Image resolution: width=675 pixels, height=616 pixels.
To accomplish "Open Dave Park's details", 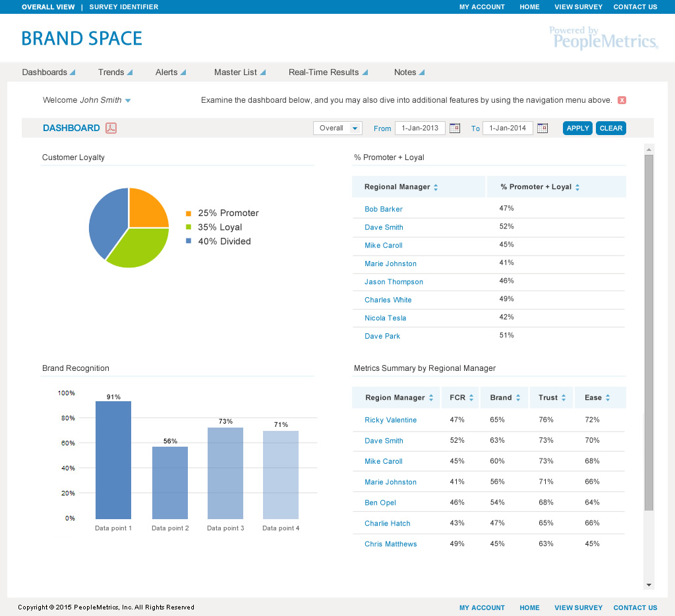I will tap(382, 336).
